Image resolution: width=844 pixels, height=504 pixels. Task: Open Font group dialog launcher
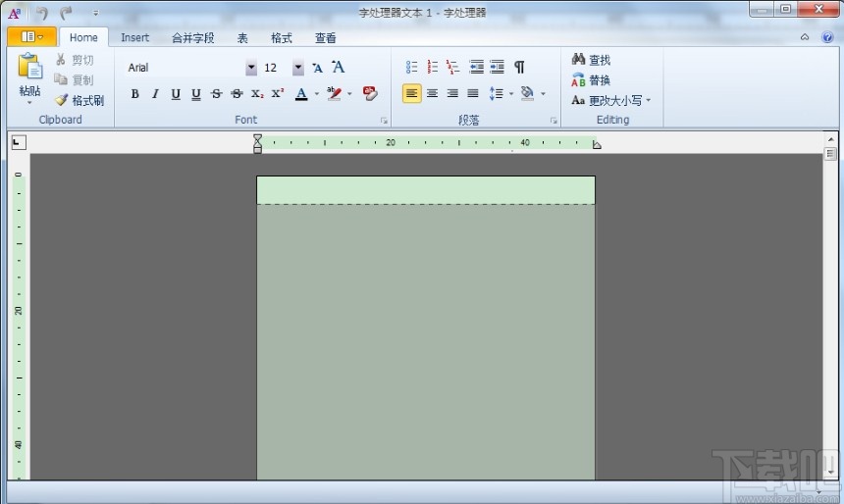coord(384,121)
